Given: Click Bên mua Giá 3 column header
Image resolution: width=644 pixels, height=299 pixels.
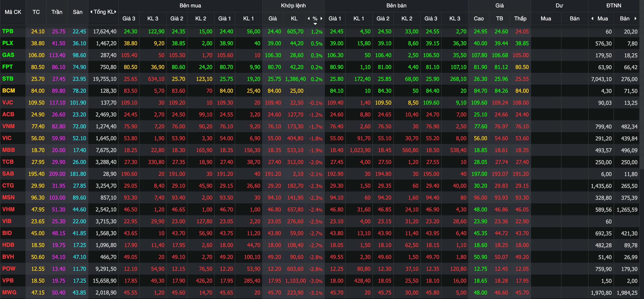Looking at the screenshot, I should tap(128, 18).
